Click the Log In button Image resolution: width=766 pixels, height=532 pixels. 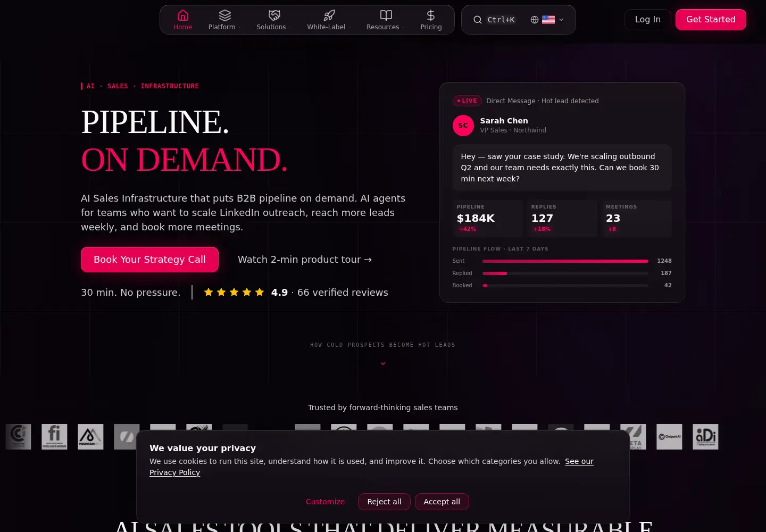(x=647, y=20)
